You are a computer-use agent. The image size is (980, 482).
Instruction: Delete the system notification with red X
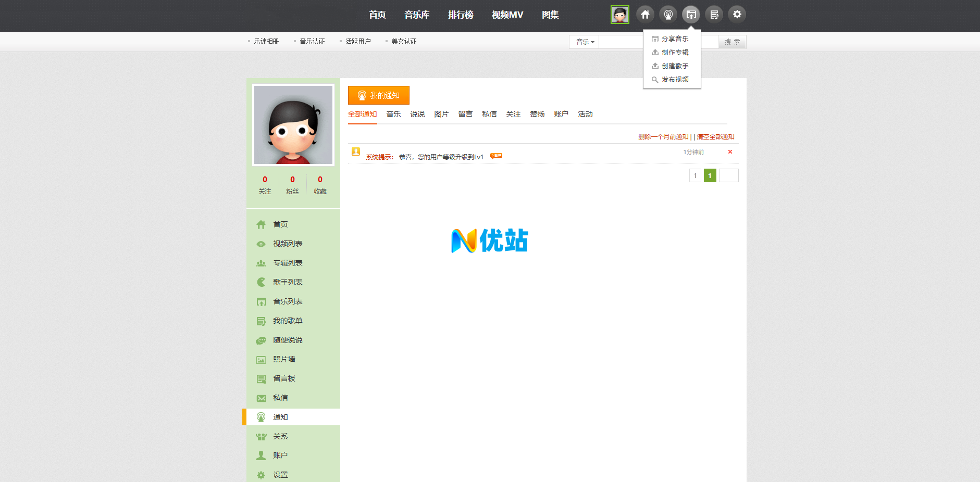(730, 152)
